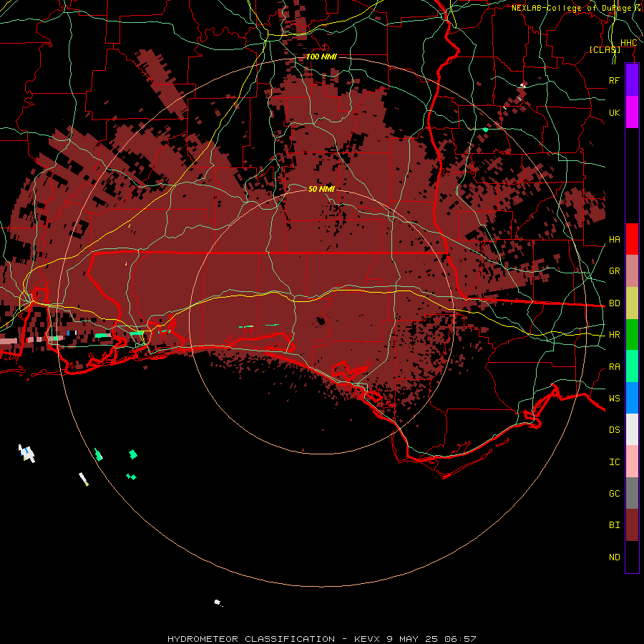Click the black ND legend swatch
The width and height of the screenshot is (644, 644).
(x=632, y=557)
